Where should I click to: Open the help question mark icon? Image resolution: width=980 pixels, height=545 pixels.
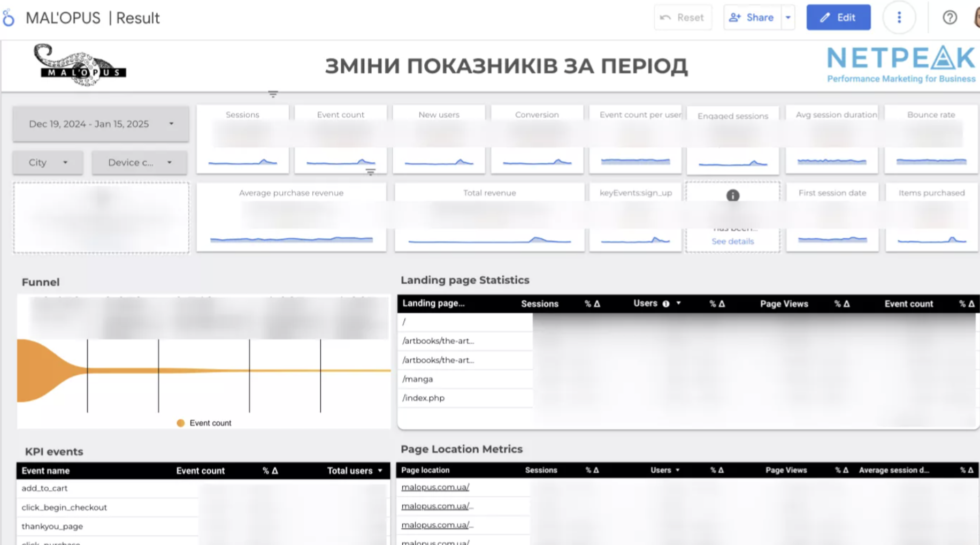950,18
